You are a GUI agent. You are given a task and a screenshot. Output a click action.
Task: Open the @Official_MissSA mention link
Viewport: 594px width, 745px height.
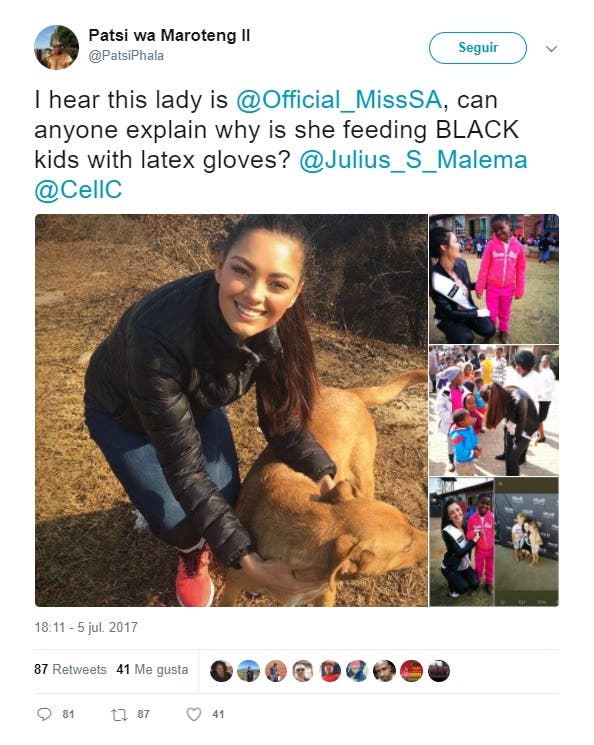tap(339, 100)
